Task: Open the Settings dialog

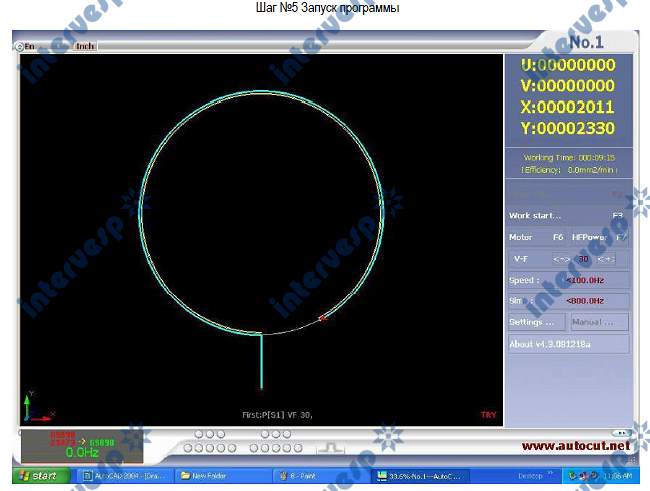Action: [537, 322]
